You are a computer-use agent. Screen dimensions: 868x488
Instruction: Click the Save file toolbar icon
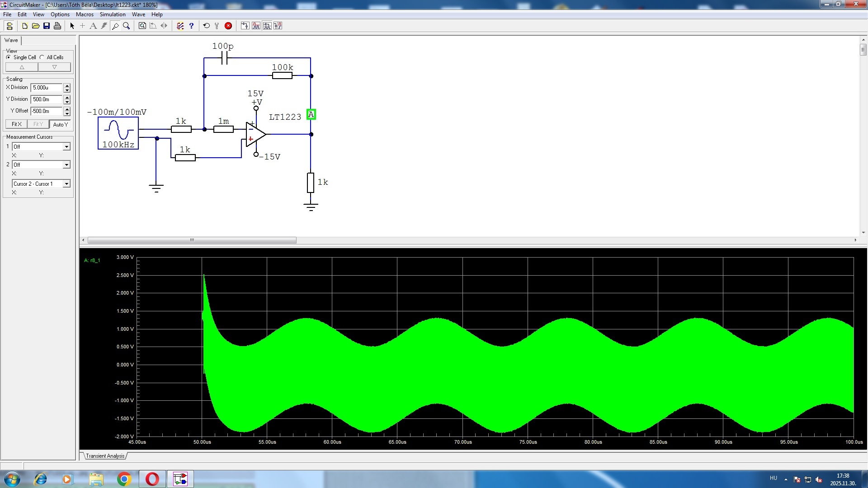pos(47,26)
